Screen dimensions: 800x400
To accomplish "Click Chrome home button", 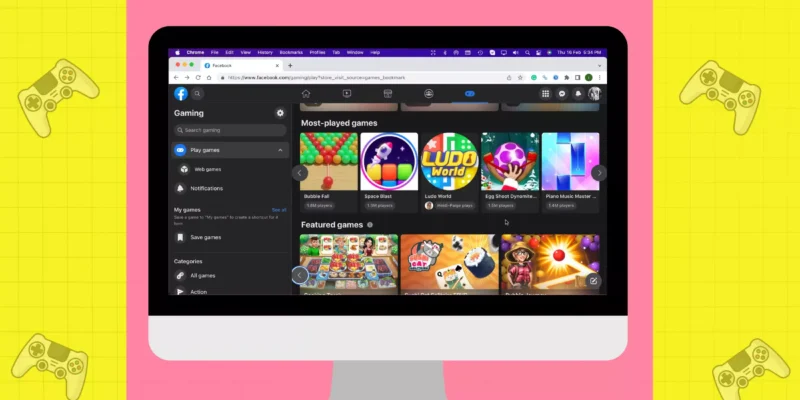I will click(209, 78).
